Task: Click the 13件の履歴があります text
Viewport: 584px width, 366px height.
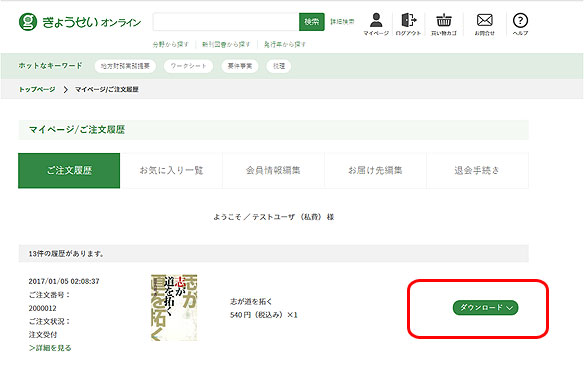Action: click(x=66, y=254)
